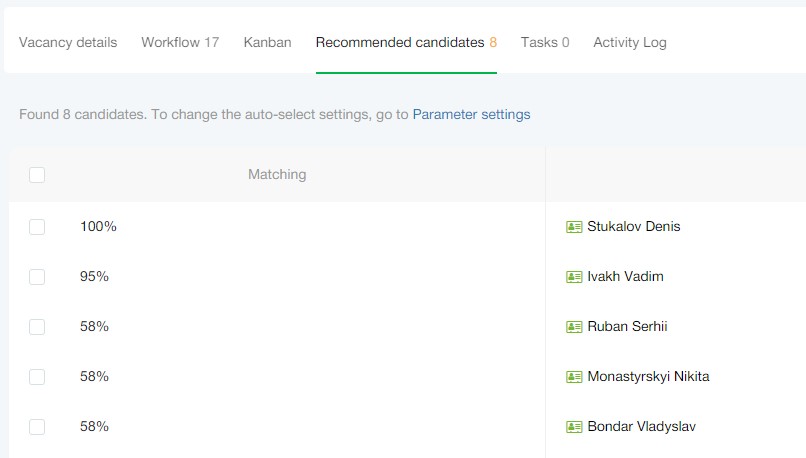Select the checkbox on the Monastyrskyi Nikita row
The height and width of the screenshot is (458, 806).
[x=37, y=377]
